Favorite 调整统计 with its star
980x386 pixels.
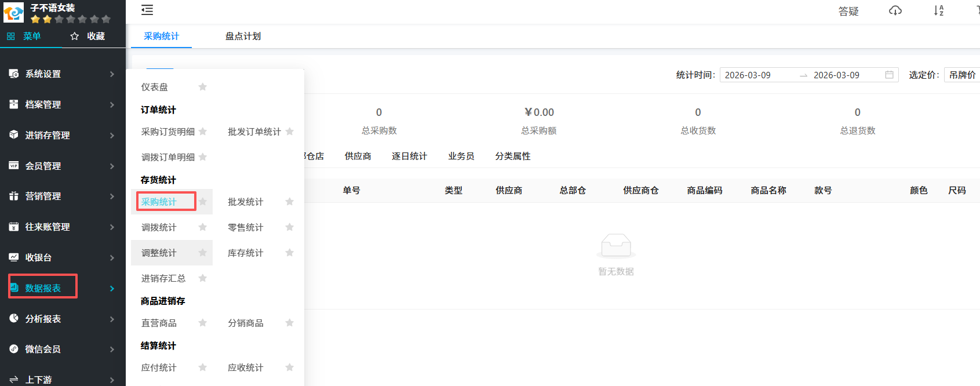[203, 253]
